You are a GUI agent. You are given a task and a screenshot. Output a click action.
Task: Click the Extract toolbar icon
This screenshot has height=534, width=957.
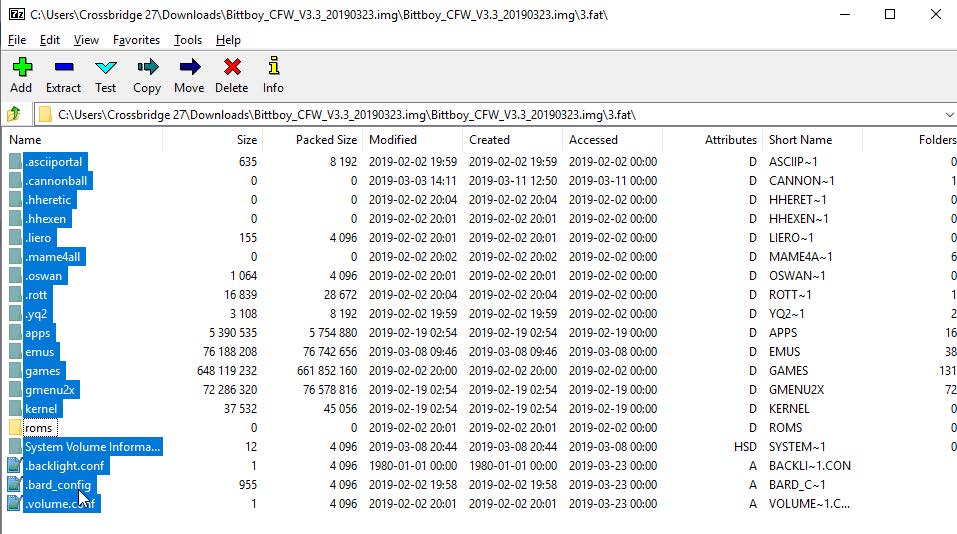point(63,67)
